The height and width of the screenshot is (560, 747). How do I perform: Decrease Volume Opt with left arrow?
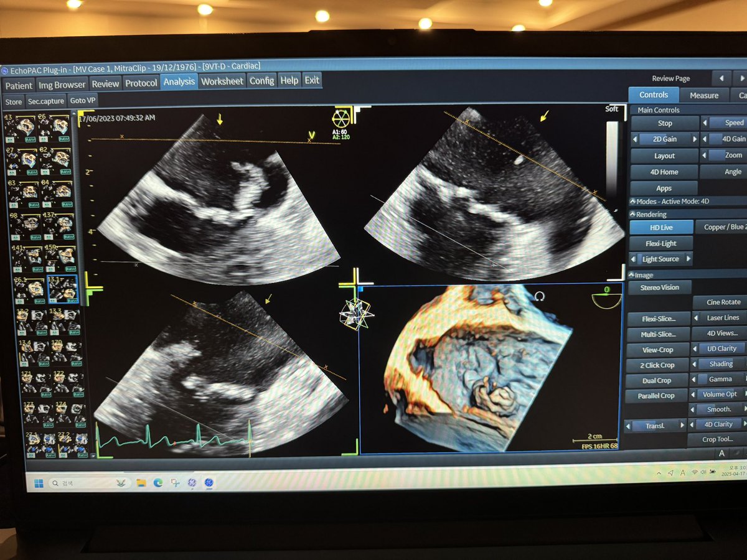tap(693, 394)
